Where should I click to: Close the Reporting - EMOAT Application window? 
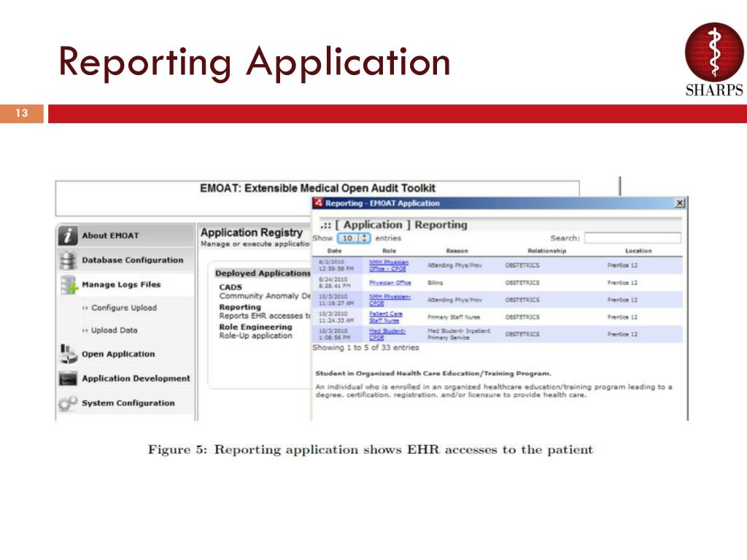(x=680, y=203)
